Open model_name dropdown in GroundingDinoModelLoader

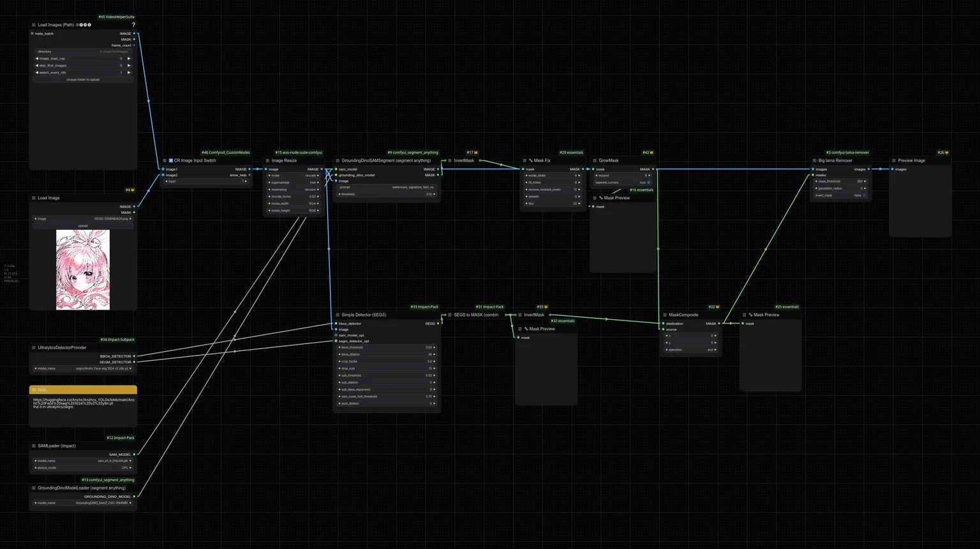pyautogui.click(x=83, y=503)
